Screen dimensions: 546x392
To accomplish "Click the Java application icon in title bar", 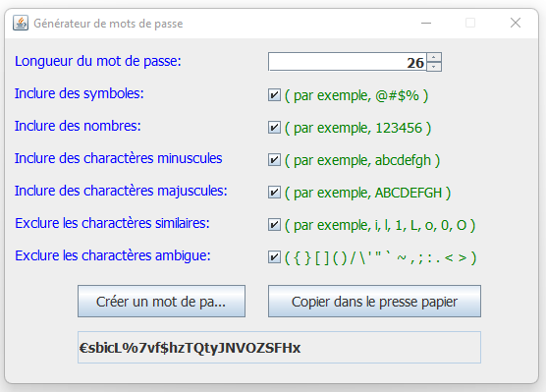I will [x=21, y=24].
